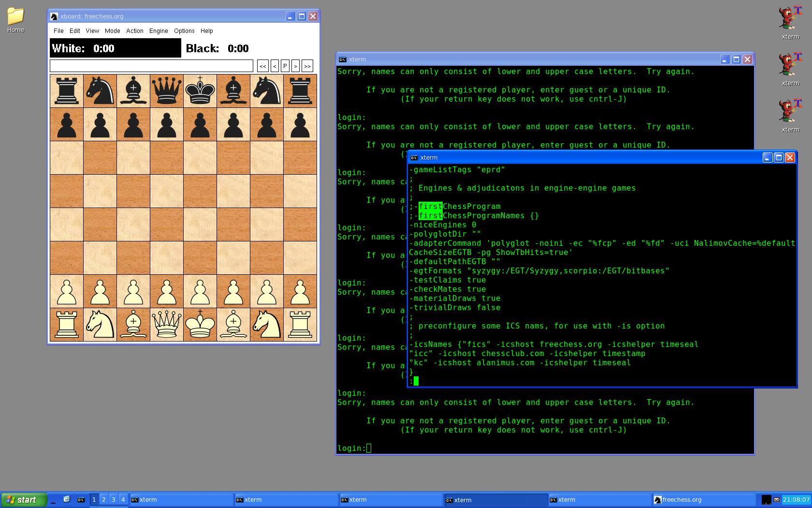This screenshot has width=812, height=508.
Task: Select the white queen piece
Action: click(x=167, y=325)
